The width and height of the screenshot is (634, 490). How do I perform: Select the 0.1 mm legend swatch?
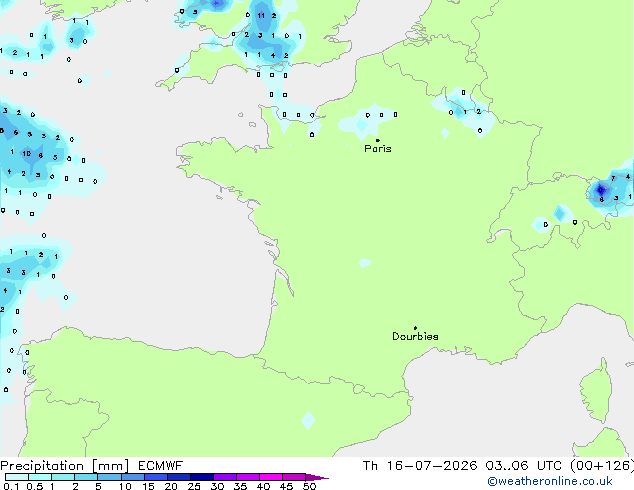click(17, 477)
